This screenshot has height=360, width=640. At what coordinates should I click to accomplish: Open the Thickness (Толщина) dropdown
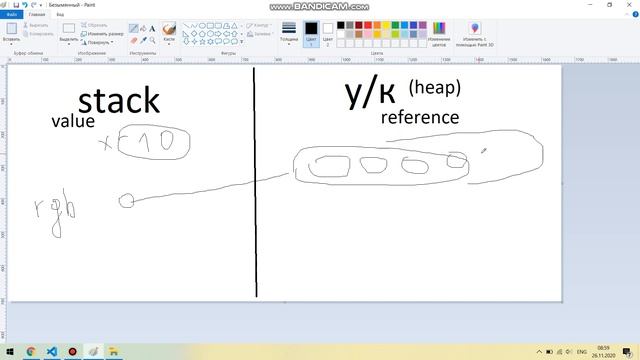click(x=289, y=33)
